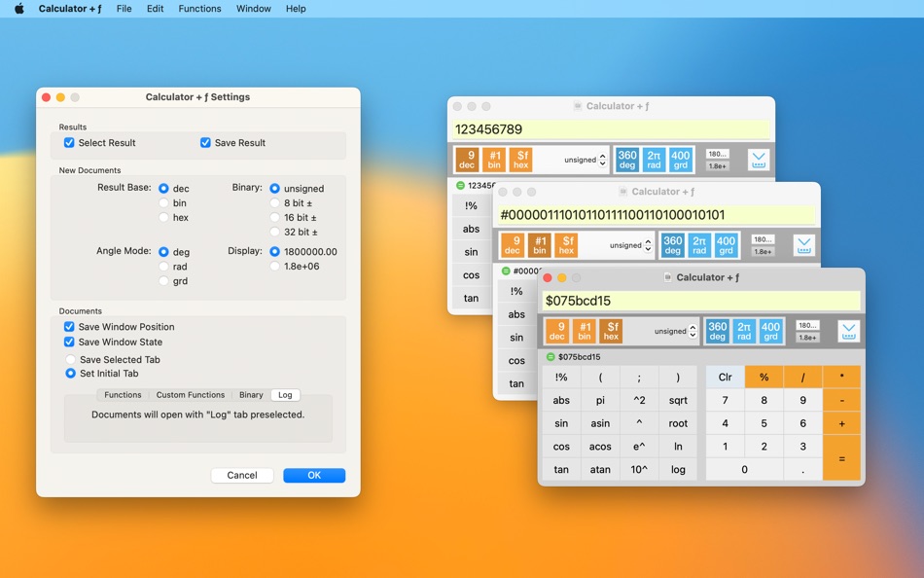The height and width of the screenshot is (578, 924).
Task: Choose 2π rad angle mode in front calculator
Action: pos(744,331)
